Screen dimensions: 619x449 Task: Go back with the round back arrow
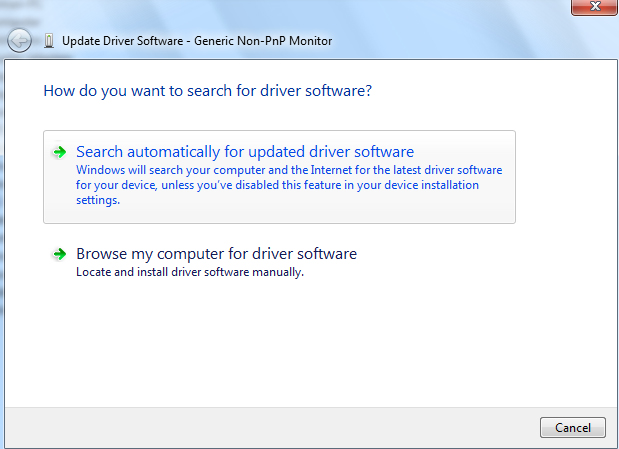point(19,40)
